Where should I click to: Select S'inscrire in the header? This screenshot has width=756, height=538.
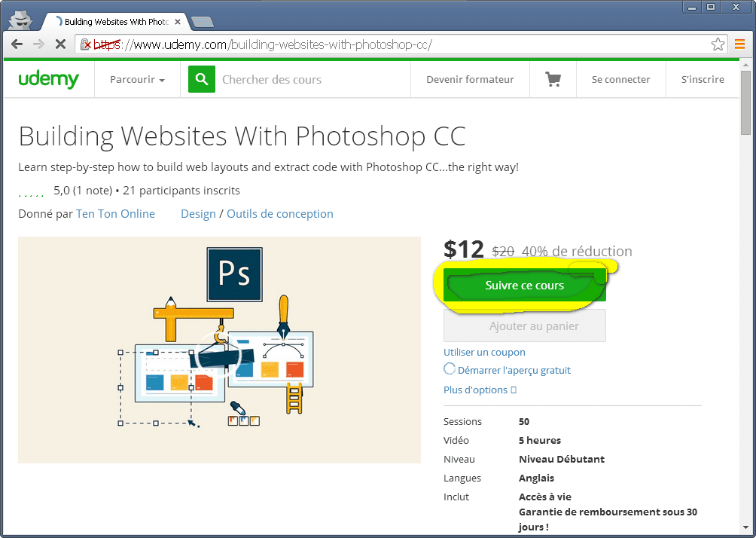pyautogui.click(x=703, y=80)
